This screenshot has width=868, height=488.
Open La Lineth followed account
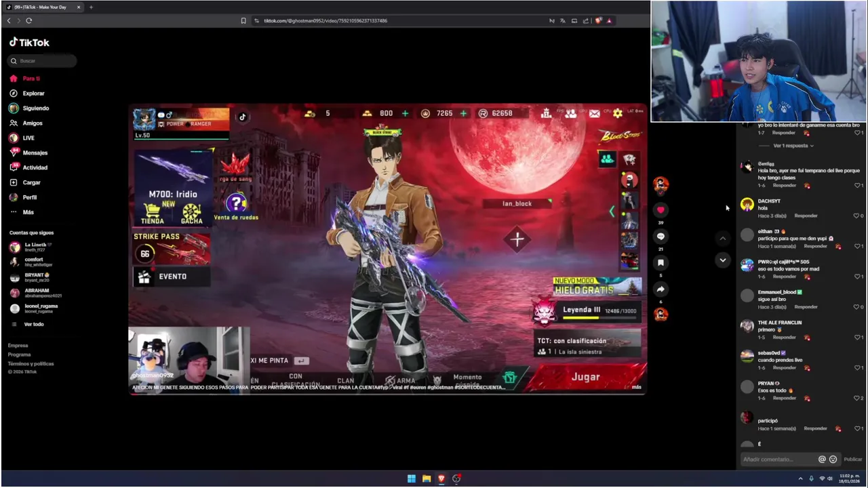[x=37, y=247]
